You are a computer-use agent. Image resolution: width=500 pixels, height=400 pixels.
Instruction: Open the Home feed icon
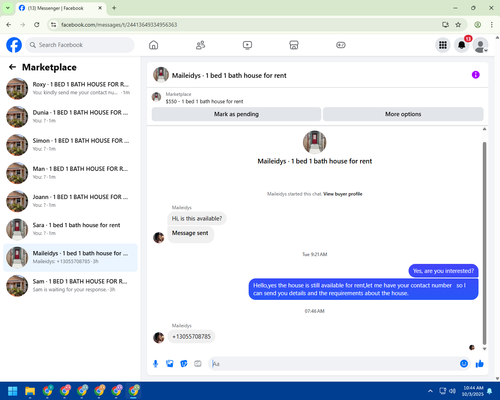click(154, 45)
